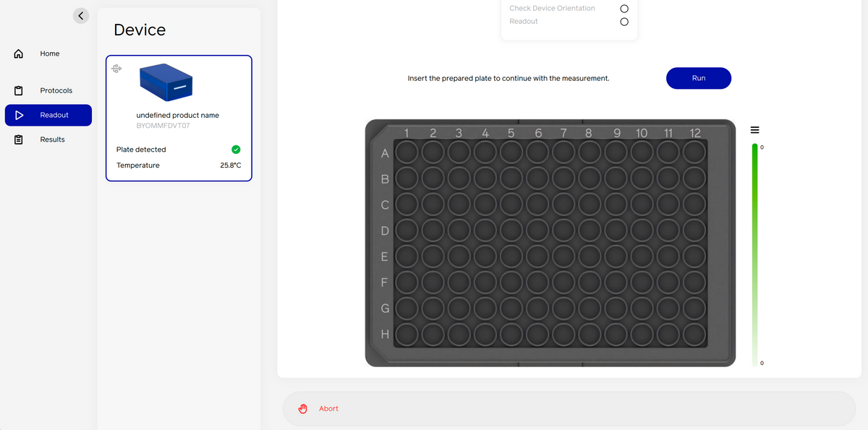Click the USB connection icon on device card

pos(116,69)
